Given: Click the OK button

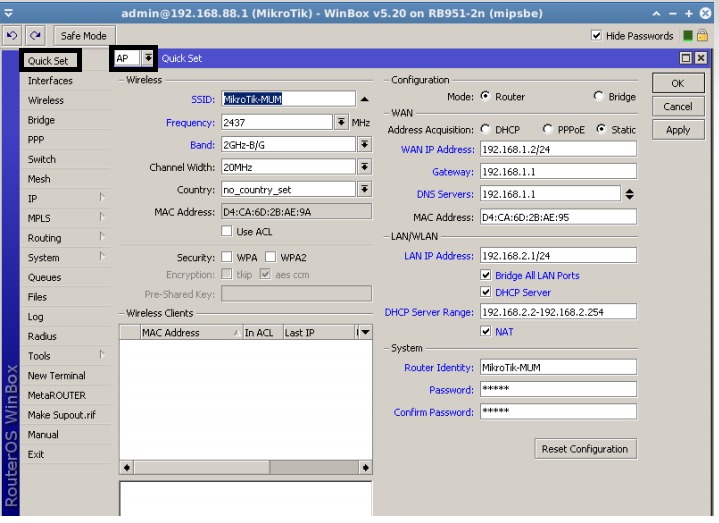Looking at the screenshot, I should [678, 83].
